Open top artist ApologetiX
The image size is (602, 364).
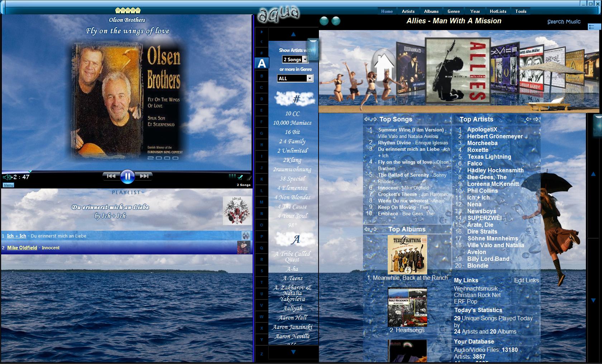[482, 129]
